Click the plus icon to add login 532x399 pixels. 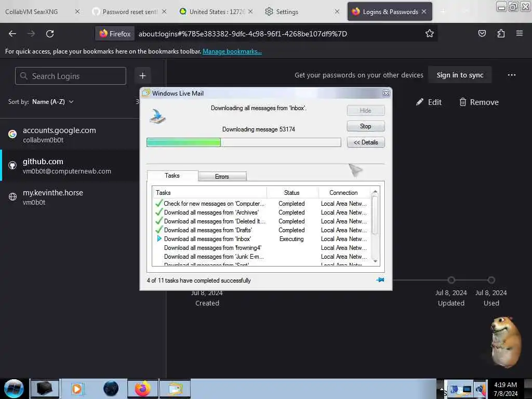click(x=142, y=76)
